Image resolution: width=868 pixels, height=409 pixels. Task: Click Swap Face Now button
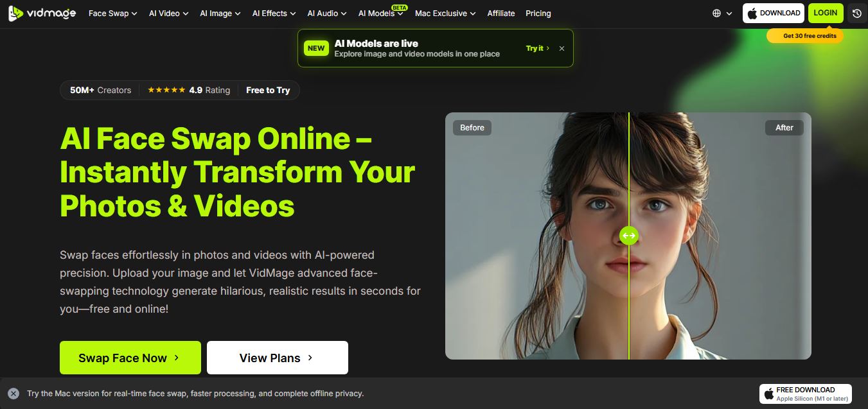click(130, 358)
